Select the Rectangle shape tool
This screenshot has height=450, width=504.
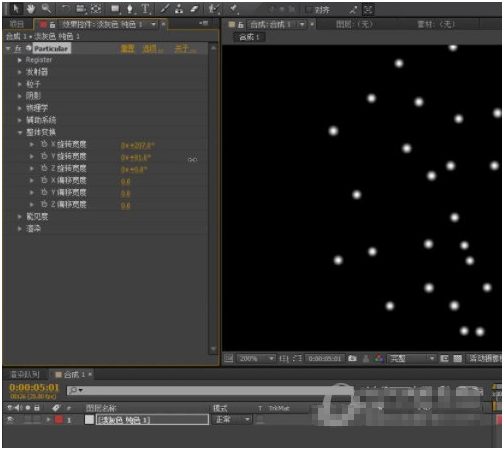point(115,9)
